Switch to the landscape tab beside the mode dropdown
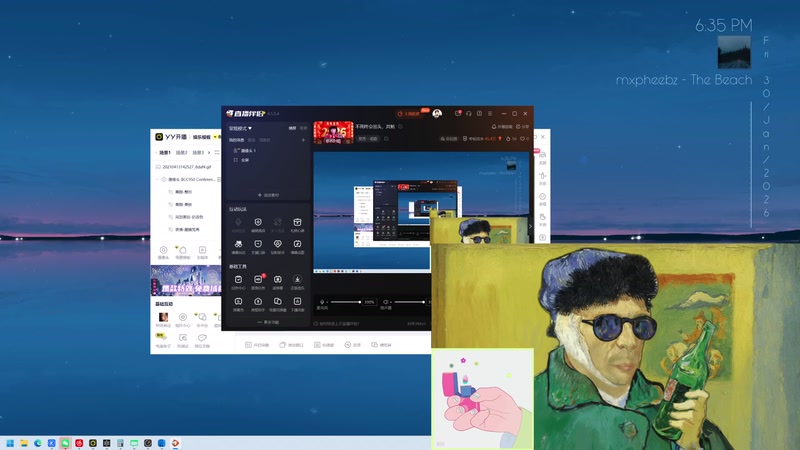 [x=292, y=128]
